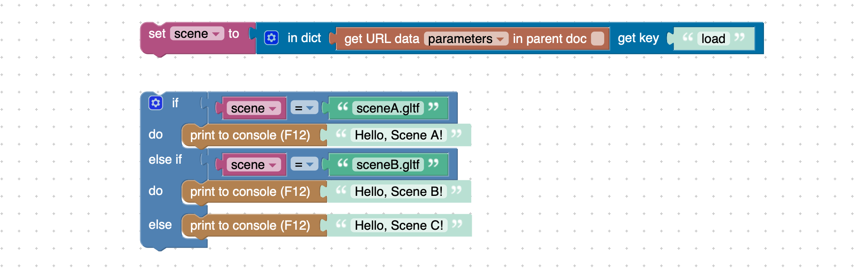The height and width of the screenshot is (271, 868).
Task: Open the "scene" dropdown beside sceneA.gltf
Action: pyautogui.click(x=254, y=109)
